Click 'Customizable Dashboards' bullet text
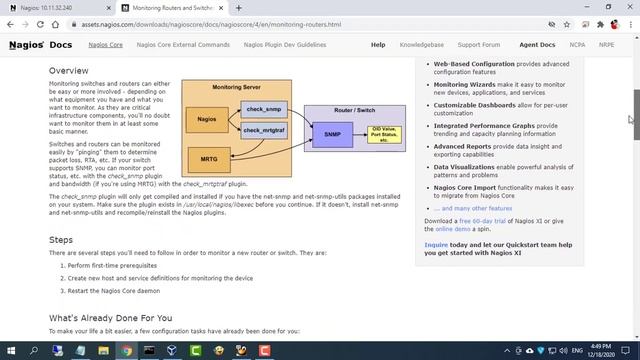The width and height of the screenshot is (640, 360). [474, 105]
